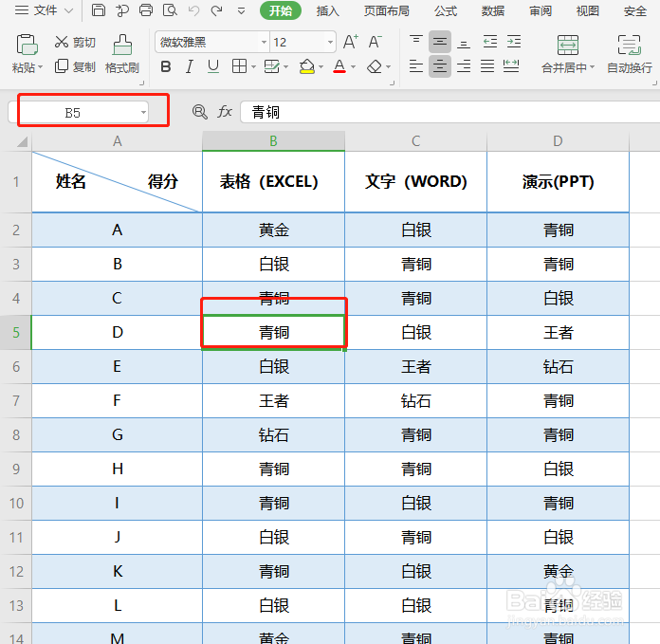The image size is (660, 644).
Task: Select row 5 header
Action: click(15, 333)
